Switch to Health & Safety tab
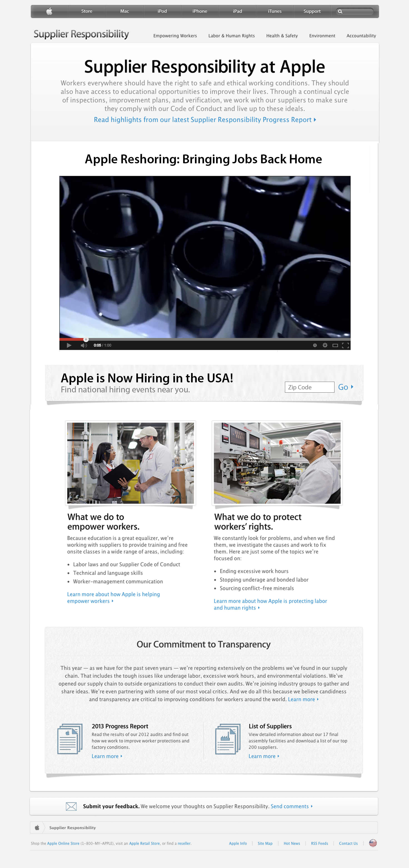The image size is (409, 868). click(x=282, y=36)
